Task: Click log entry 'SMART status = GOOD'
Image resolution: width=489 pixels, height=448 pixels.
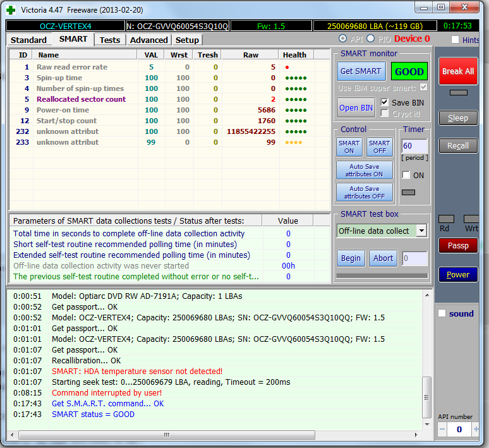Action: point(93,415)
